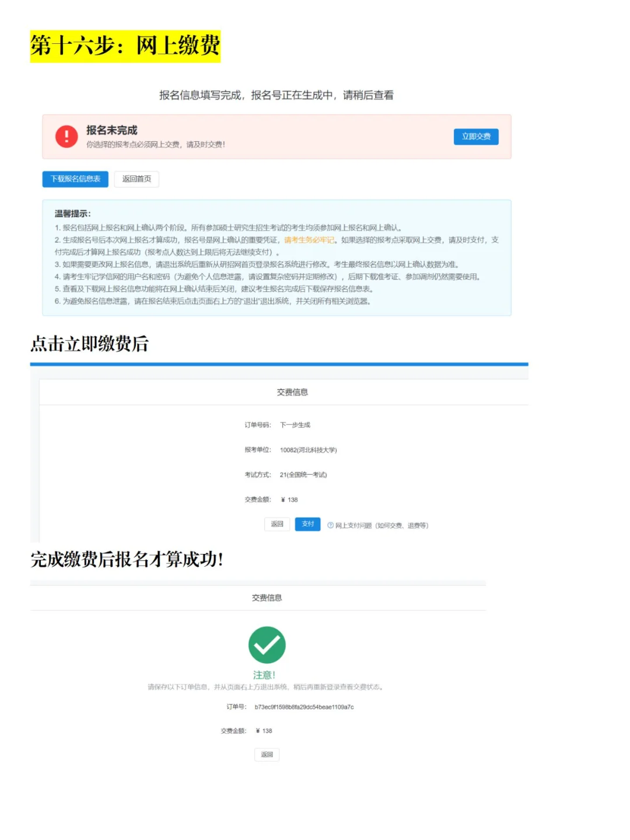Click the 返回 button next to 支付
630x840 pixels.
[x=277, y=524]
